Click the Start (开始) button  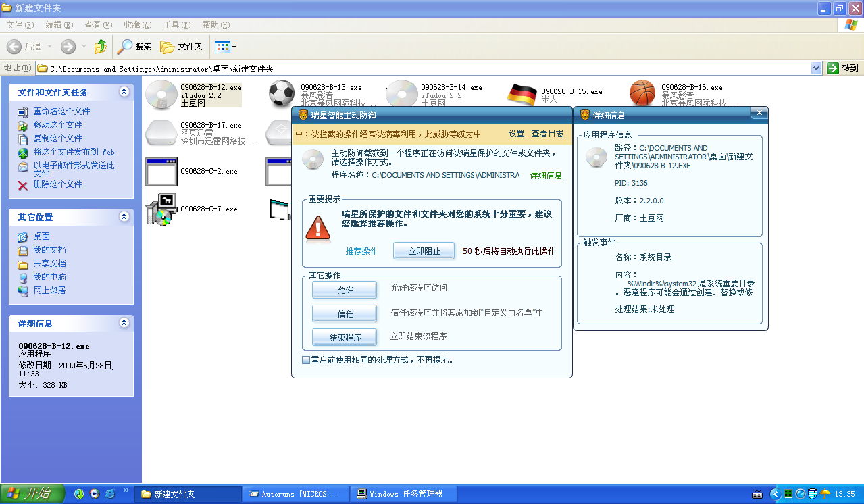[32, 494]
